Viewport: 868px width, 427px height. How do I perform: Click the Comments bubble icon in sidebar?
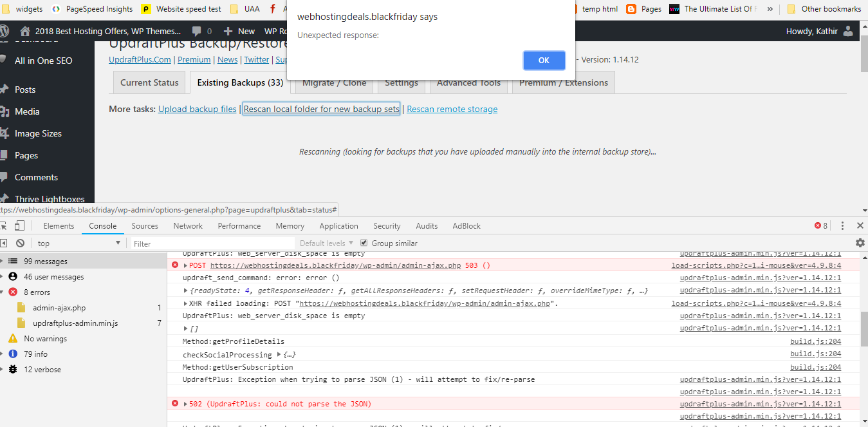(5, 177)
